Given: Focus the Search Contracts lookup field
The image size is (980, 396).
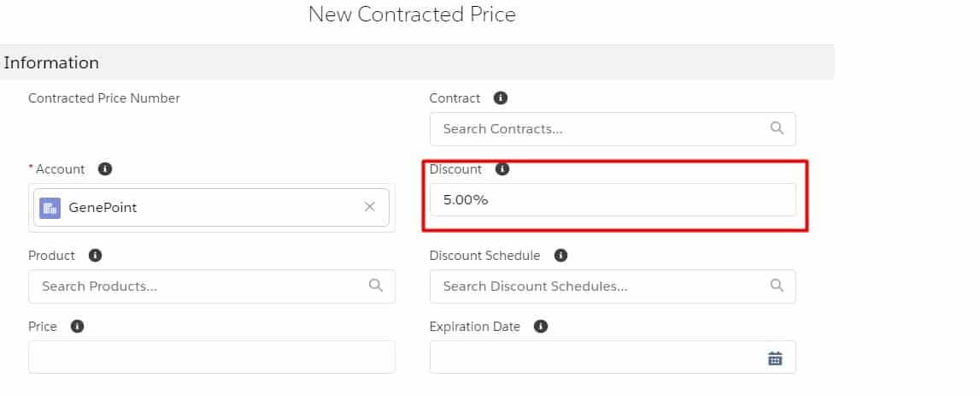Looking at the screenshot, I should tap(598, 129).
